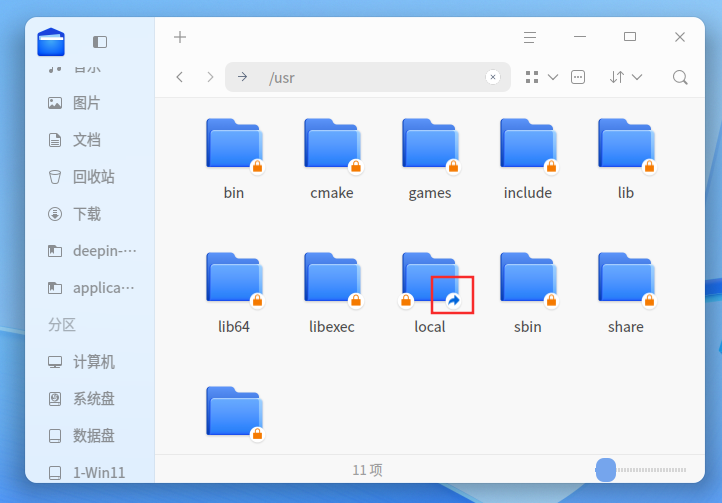The image size is (722, 503).
Task: Go to Downloads (下载) in sidebar
Action: pyautogui.click(x=89, y=214)
